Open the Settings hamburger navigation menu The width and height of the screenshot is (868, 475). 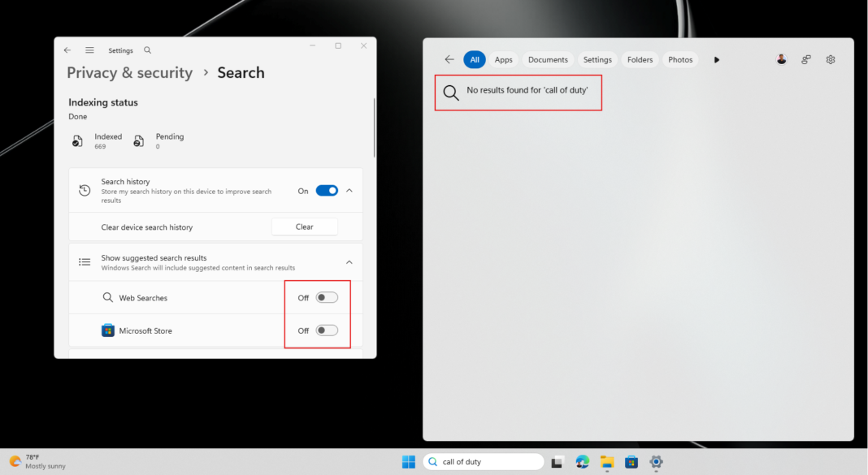[89, 50]
